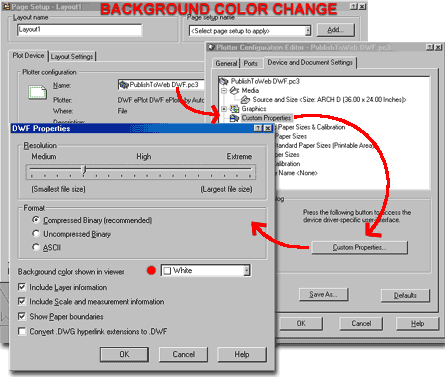445x377 pixels.
Task: Click the white color swatch in dropdown
Action: coord(167,271)
